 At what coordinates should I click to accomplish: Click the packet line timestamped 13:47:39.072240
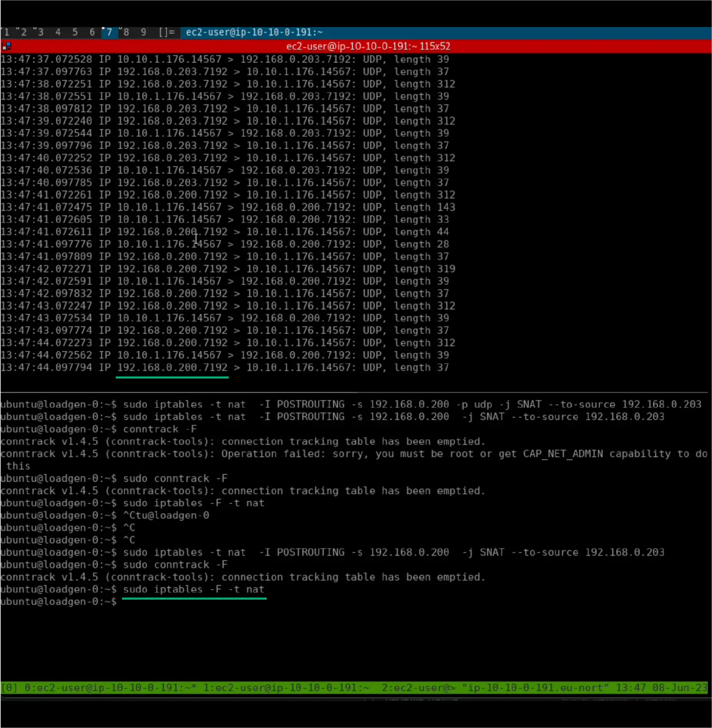(228, 121)
